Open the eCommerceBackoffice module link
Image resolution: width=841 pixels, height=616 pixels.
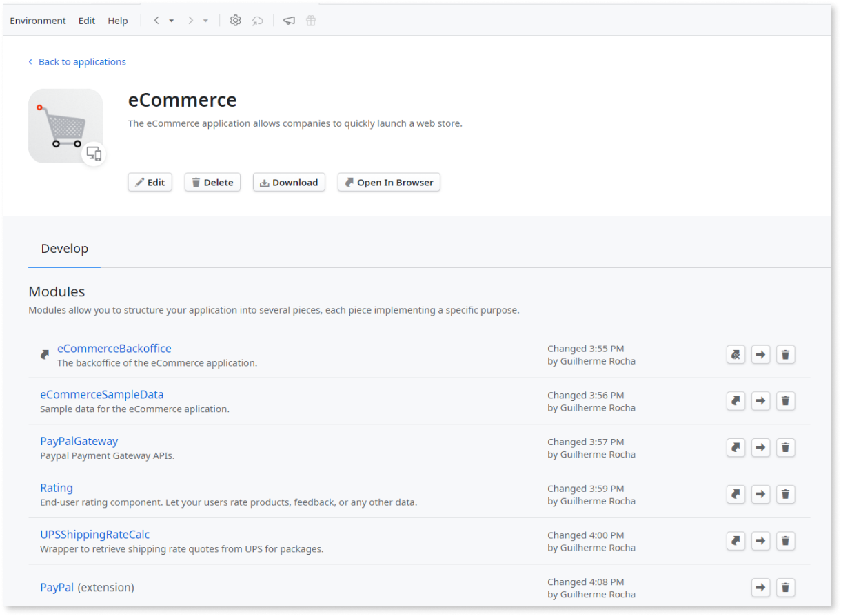(x=114, y=348)
